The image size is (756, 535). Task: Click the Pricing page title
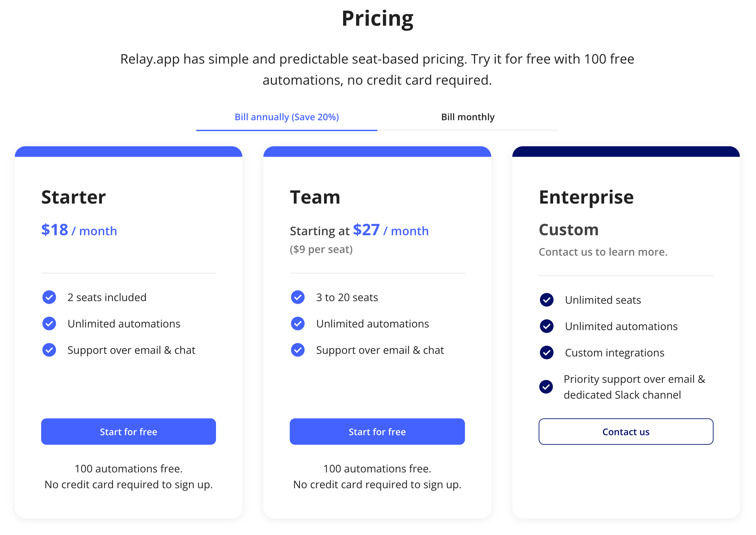[x=377, y=19]
